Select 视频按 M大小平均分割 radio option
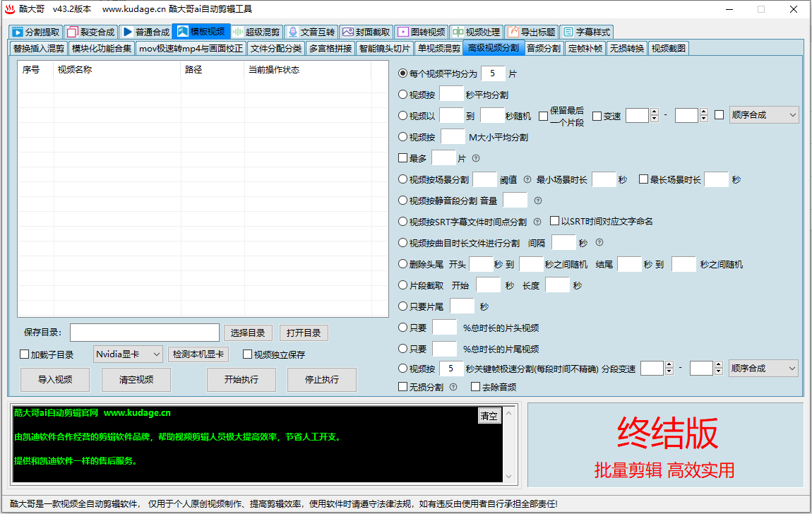Viewport: 812px width, 514px height. click(403, 137)
